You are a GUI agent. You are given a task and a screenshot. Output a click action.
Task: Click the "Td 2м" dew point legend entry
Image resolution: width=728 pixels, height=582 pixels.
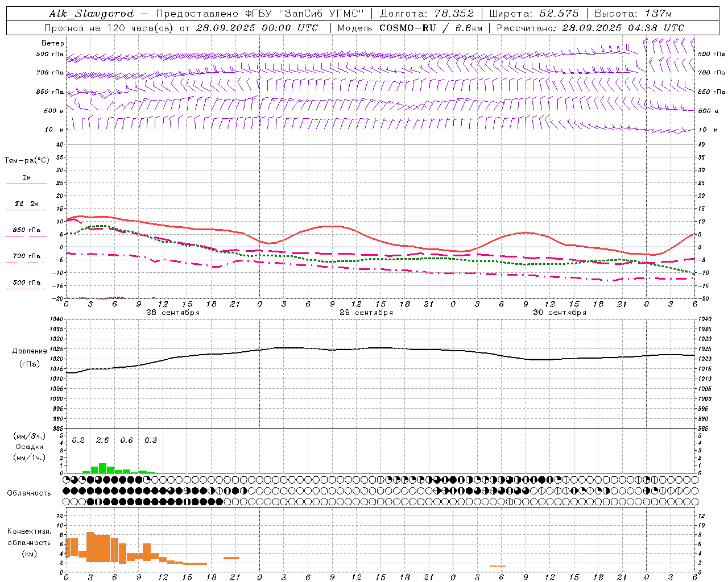pyautogui.click(x=26, y=203)
